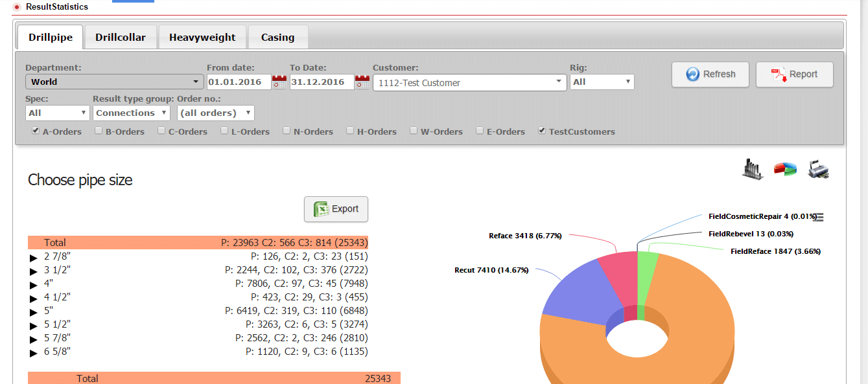Open calendar picker for To Date
Viewport: 868px width, 384px height.
358,82
